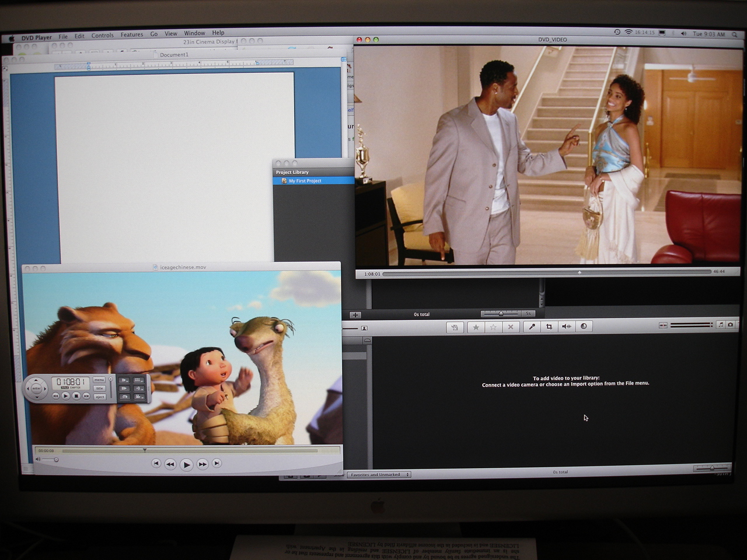Open camera angle dropdown in DVD remote drawer
The width and height of the screenshot is (747, 560).
pyautogui.click(x=139, y=397)
